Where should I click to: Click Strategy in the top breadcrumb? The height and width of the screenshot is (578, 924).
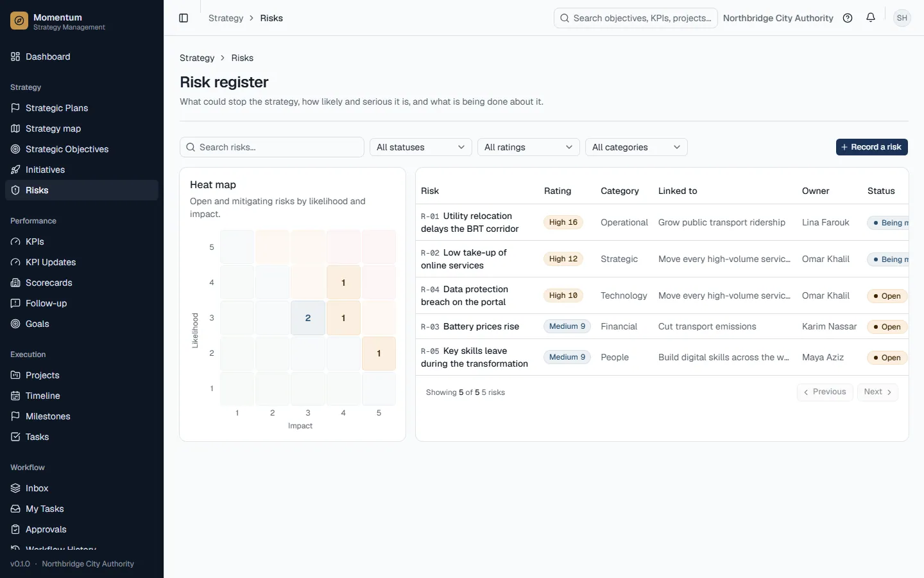(x=226, y=18)
